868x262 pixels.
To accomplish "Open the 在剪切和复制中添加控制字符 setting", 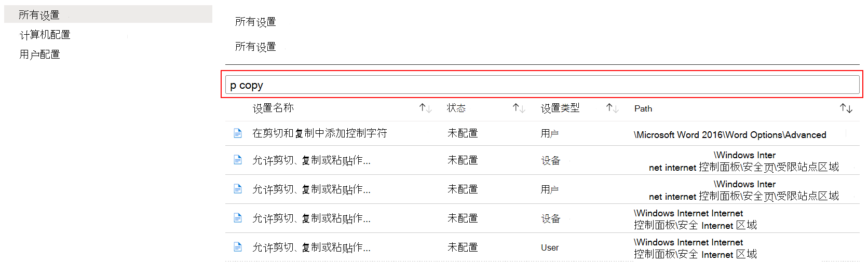I will (320, 133).
